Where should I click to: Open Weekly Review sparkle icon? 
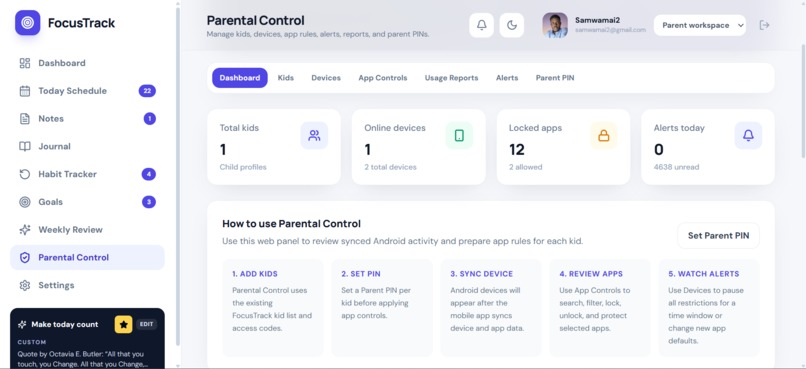[x=25, y=230]
